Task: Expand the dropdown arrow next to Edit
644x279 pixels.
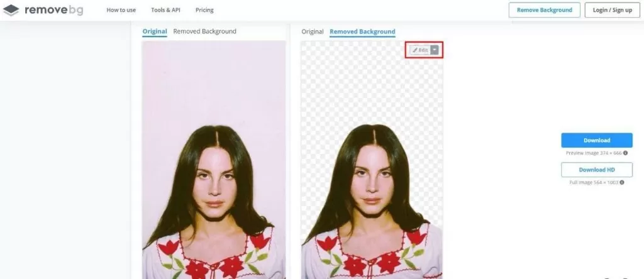Action: (435, 50)
